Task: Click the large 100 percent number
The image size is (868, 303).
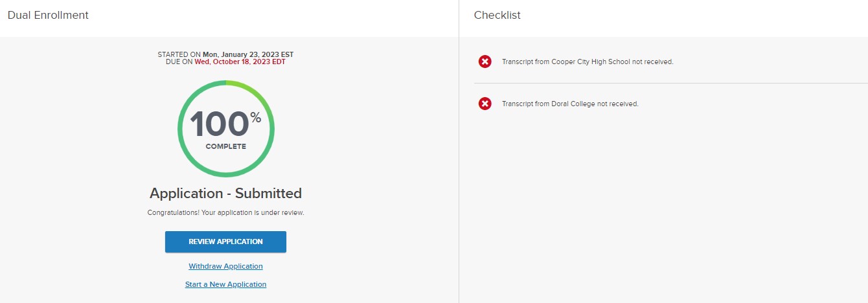Action: pos(219,124)
